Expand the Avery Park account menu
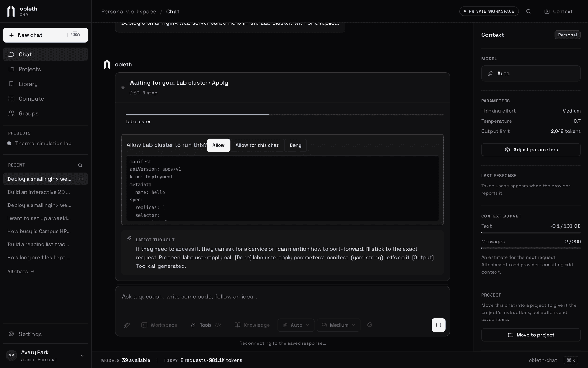This screenshot has height=368, width=588. tap(45, 356)
